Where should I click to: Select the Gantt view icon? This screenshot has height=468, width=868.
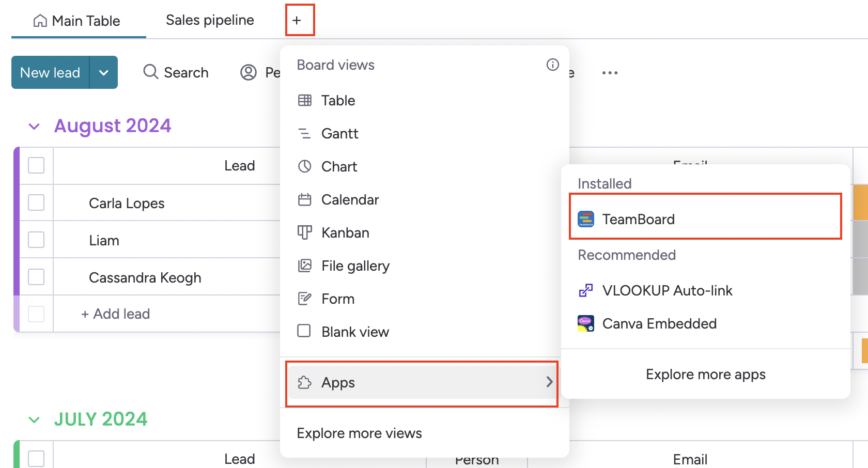[305, 133]
